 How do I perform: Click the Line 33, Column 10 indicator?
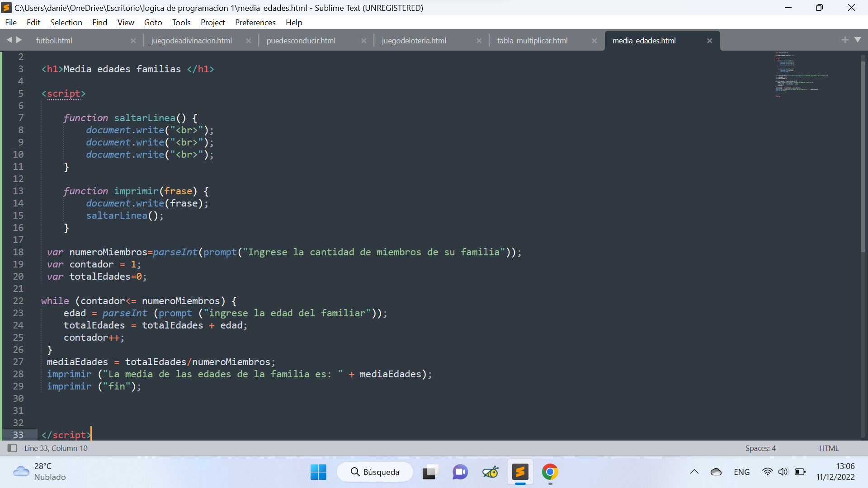[56, 448]
